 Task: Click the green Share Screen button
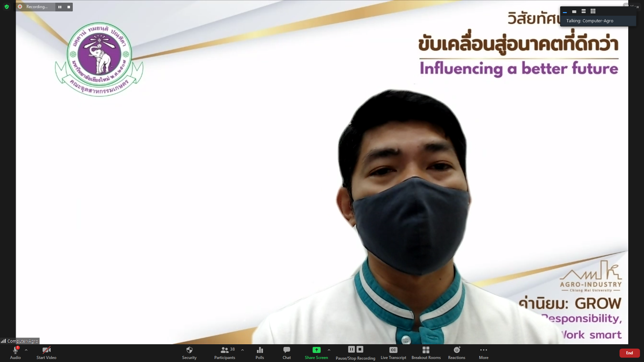pyautogui.click(x=316, y=353)
